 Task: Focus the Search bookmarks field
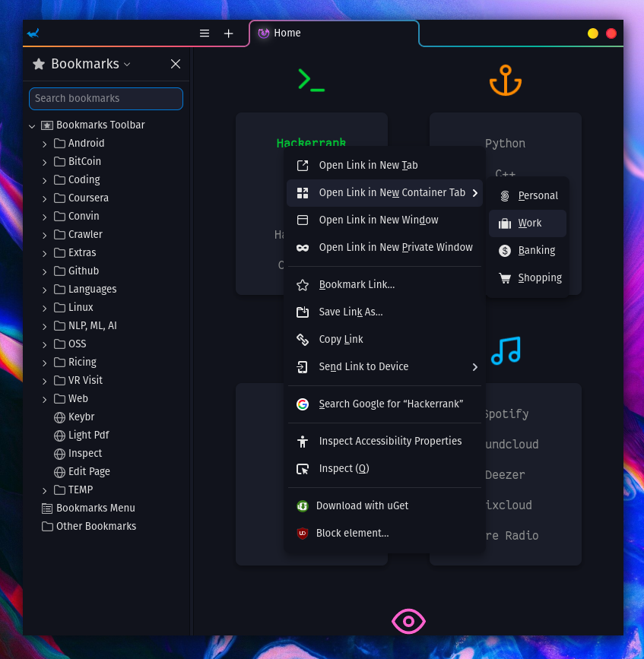106,99
